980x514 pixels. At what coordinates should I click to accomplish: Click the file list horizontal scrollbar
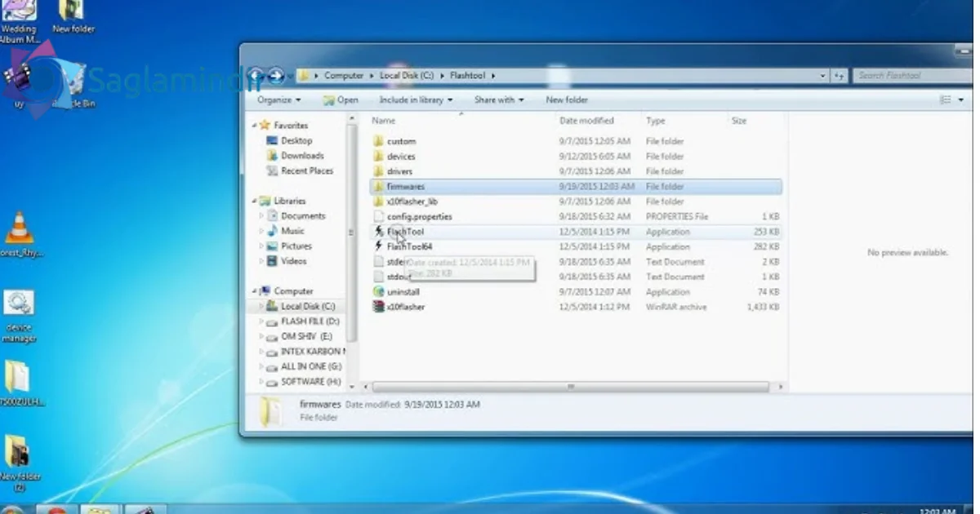coord(571,387)
